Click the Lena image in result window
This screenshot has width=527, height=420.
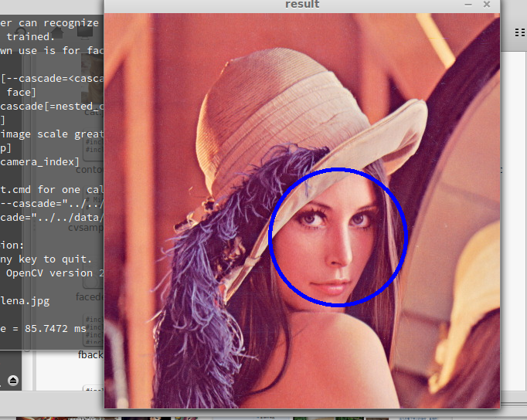(302, 211)
